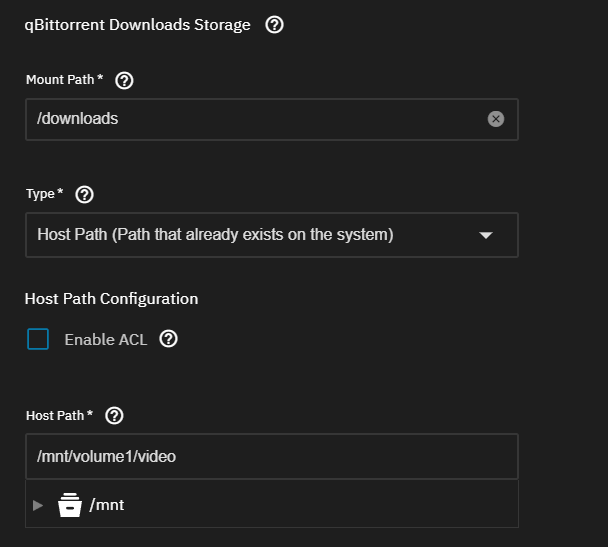Click the Mount Path field label
This screenshot has width=608, height=547.
(64, 80)
